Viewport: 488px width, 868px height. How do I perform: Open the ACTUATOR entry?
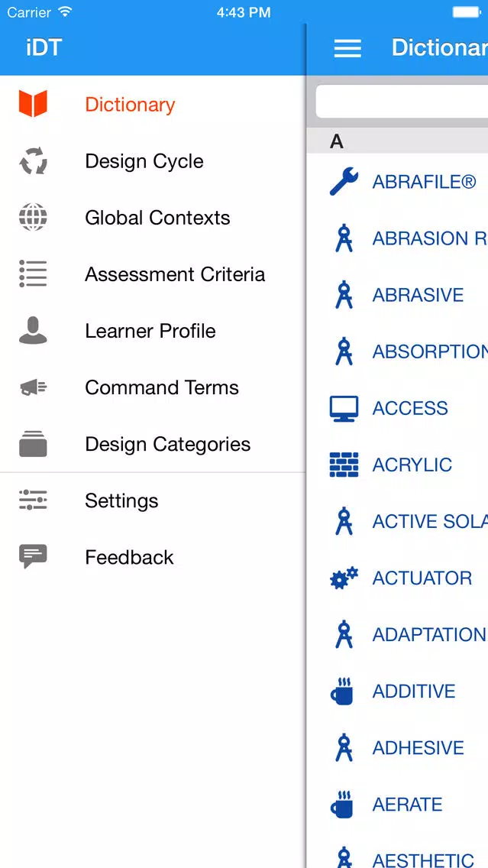click(397, 578)
